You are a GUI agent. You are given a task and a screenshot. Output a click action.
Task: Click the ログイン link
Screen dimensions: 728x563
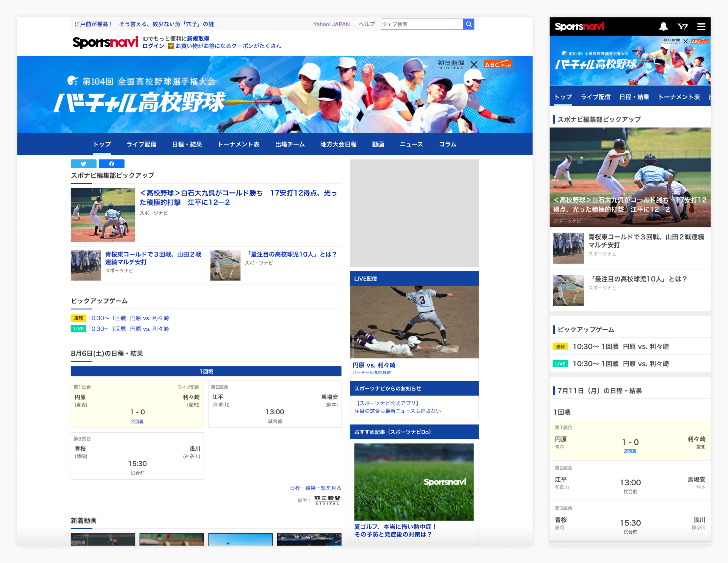click(153, 46)
